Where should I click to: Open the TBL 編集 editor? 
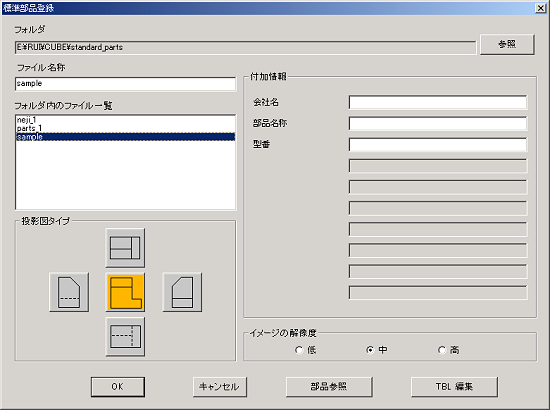[454, 387]
